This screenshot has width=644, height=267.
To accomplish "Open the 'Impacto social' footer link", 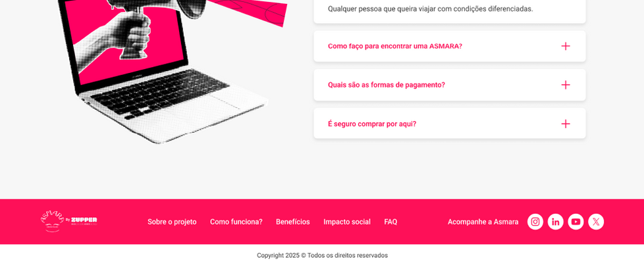I will coord(347,222).
